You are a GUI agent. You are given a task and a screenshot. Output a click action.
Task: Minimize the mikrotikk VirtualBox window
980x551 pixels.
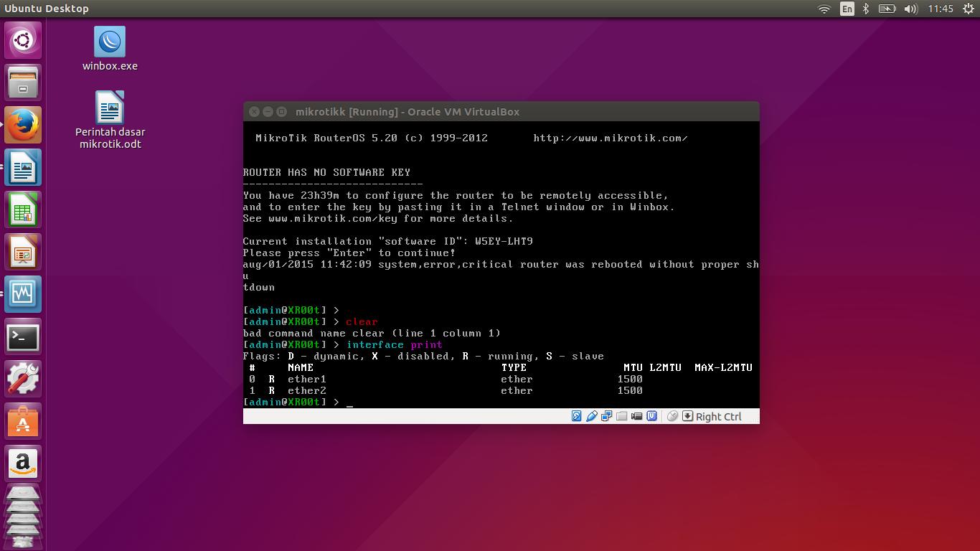pyautogui.click(x=268, y=112)
